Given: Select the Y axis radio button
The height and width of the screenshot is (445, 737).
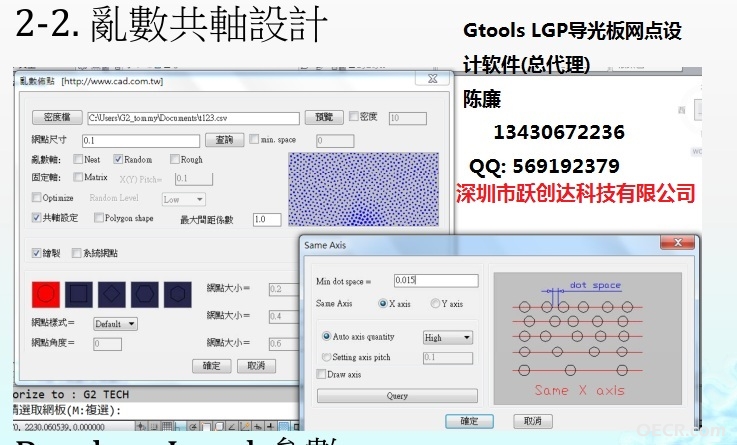Looking at the screenshot, I should pos(435,304).
